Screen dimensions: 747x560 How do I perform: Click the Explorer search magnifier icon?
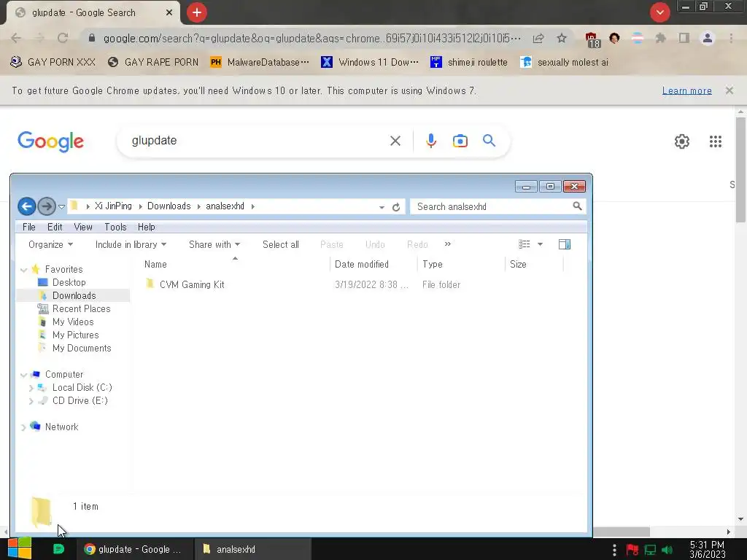click(x=577, y=206)
